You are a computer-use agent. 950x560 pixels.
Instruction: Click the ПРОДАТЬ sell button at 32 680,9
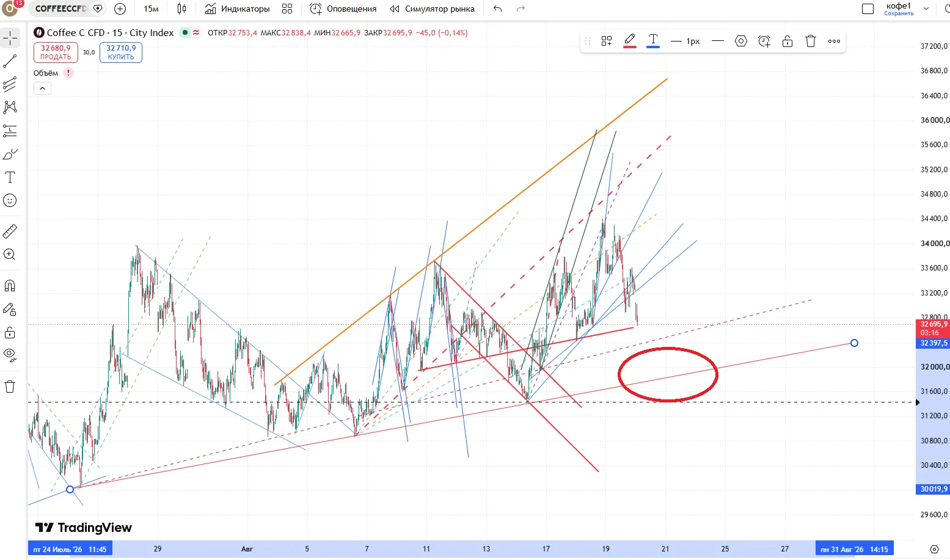pos(56,53)
